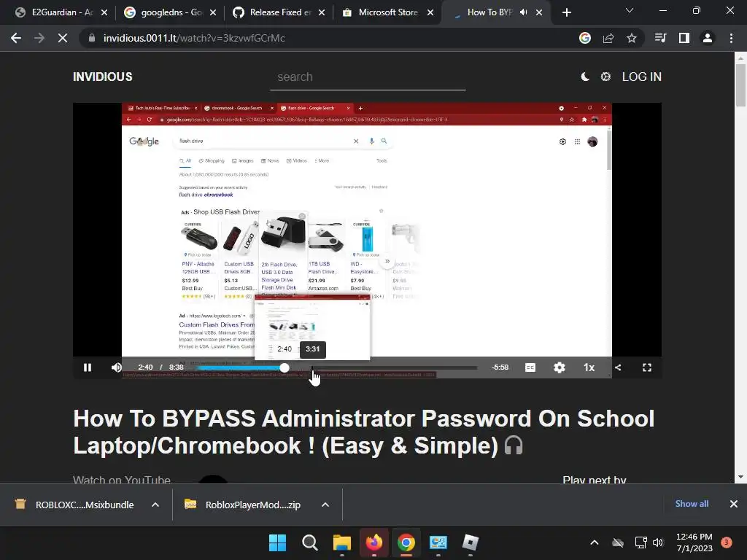Click the video progress slider handle

click(x=285, y=367)
